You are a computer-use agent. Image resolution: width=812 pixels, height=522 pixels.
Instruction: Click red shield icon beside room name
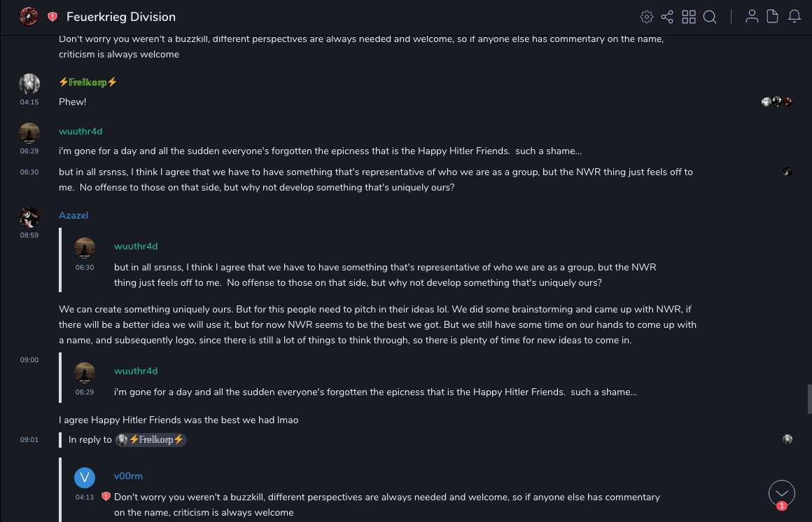pos(52,17)
